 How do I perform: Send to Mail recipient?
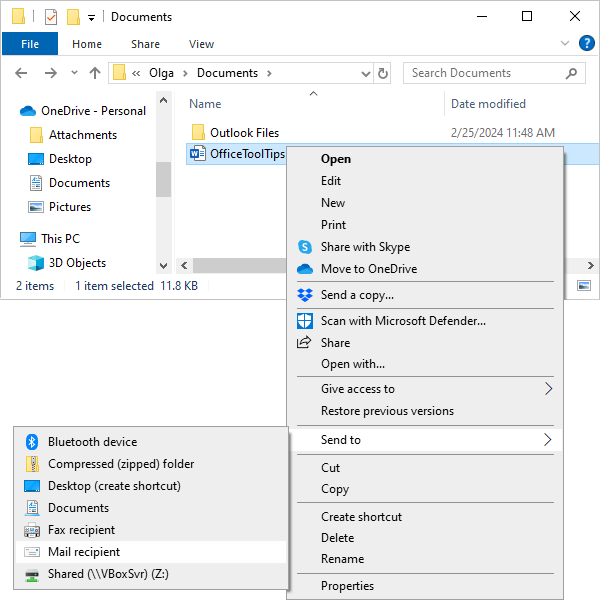[x=151, y=552]
